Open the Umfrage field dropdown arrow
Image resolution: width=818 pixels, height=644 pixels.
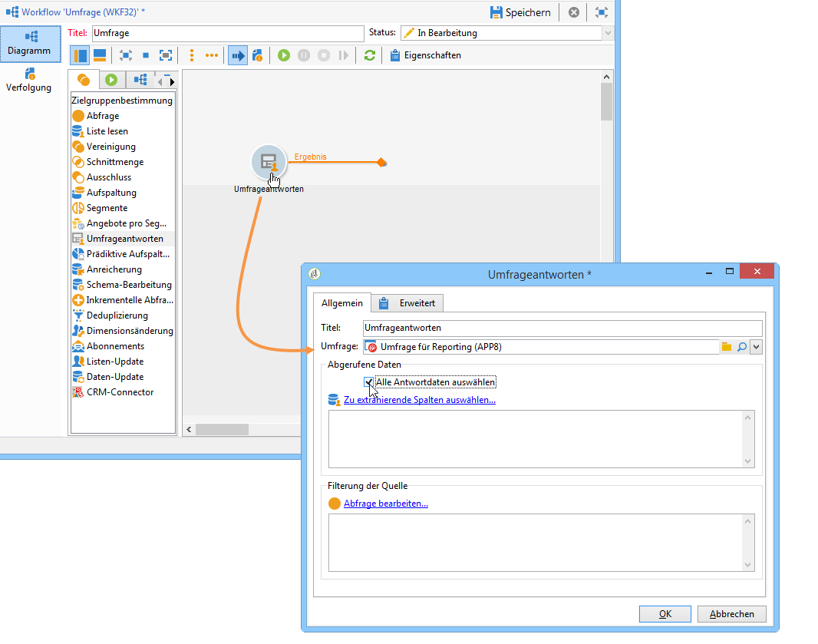(x=757, y=347)
